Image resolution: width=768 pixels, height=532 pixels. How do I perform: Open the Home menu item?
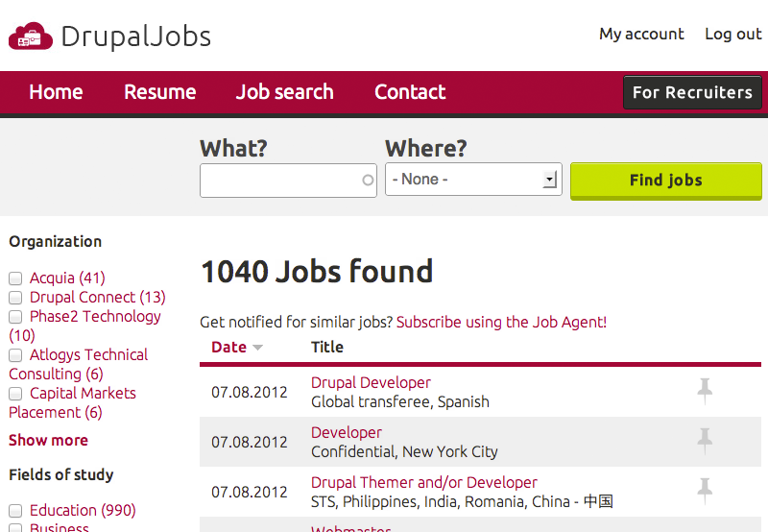click(56, 92)
